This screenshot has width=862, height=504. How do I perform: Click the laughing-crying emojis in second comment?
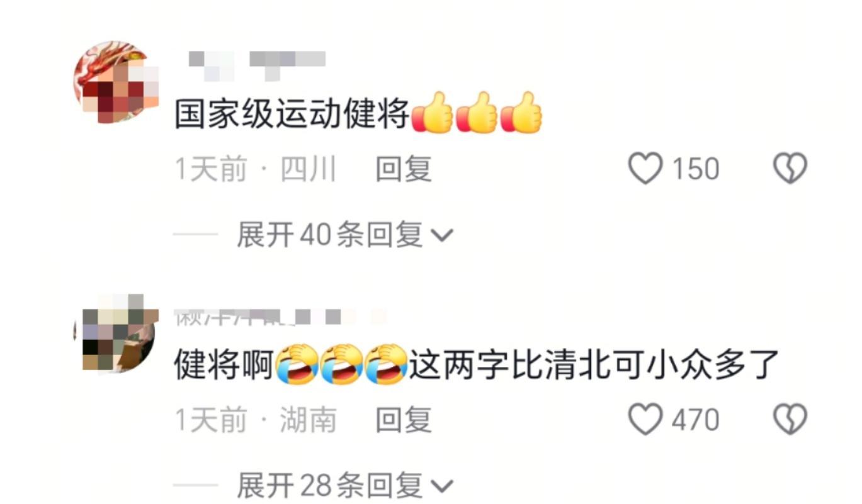(x=342, y=364)
